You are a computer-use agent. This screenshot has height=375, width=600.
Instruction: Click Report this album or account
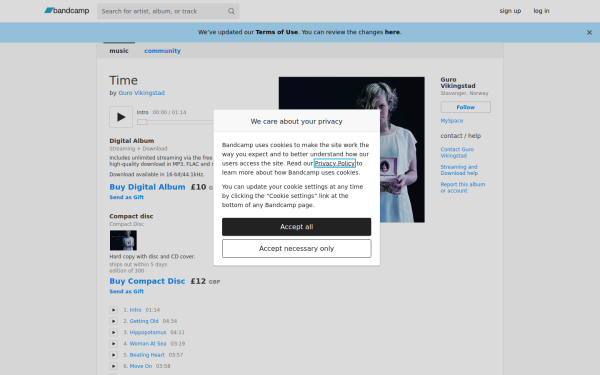coord(463,188)
